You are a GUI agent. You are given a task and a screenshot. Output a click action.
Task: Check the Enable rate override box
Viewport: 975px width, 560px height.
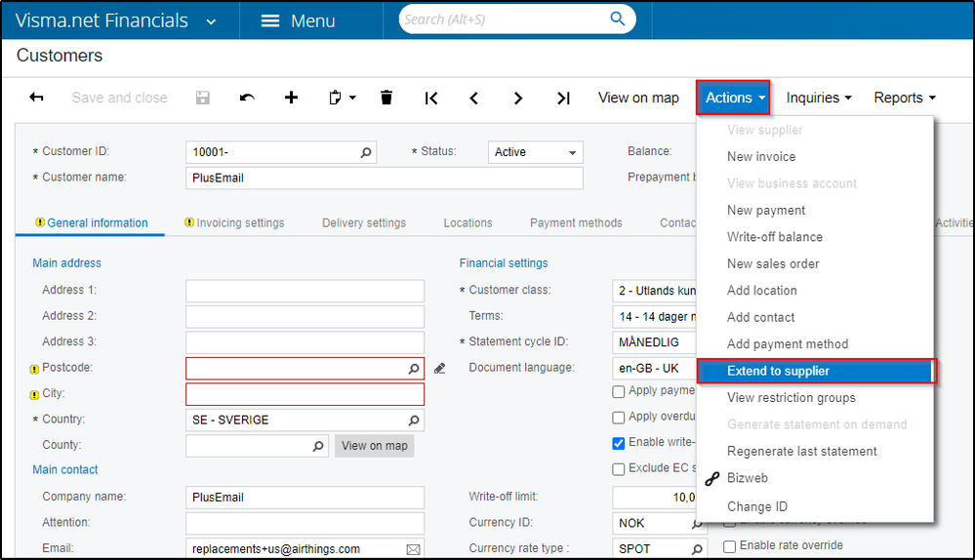coord(729,545)
